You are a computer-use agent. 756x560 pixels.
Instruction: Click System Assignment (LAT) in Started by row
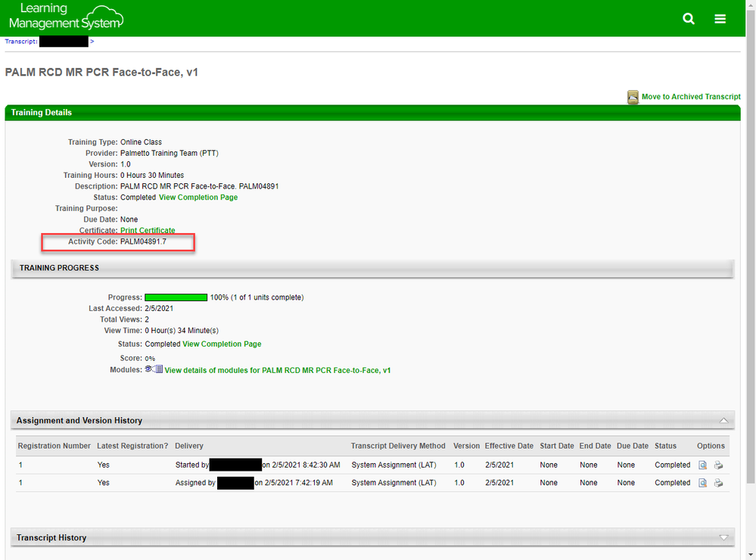tap(394, 465)
